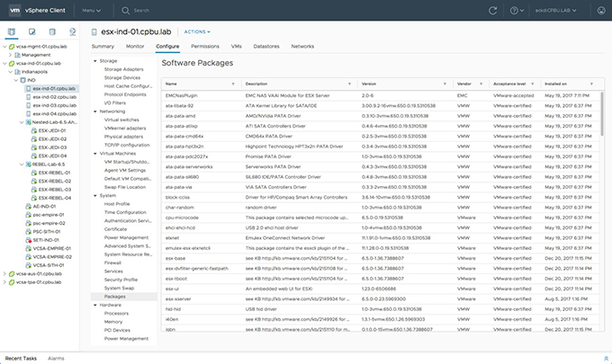Screen dimensions: 612x364
Task: Open Recent Tasks panel tab
Action: pyautogui.click(x=21, y=359)
